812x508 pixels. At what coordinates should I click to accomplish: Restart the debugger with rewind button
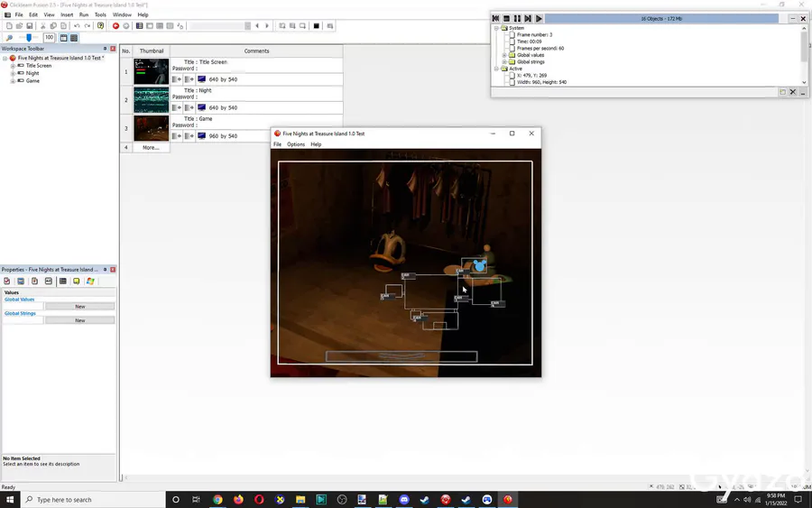pos(496,19)
